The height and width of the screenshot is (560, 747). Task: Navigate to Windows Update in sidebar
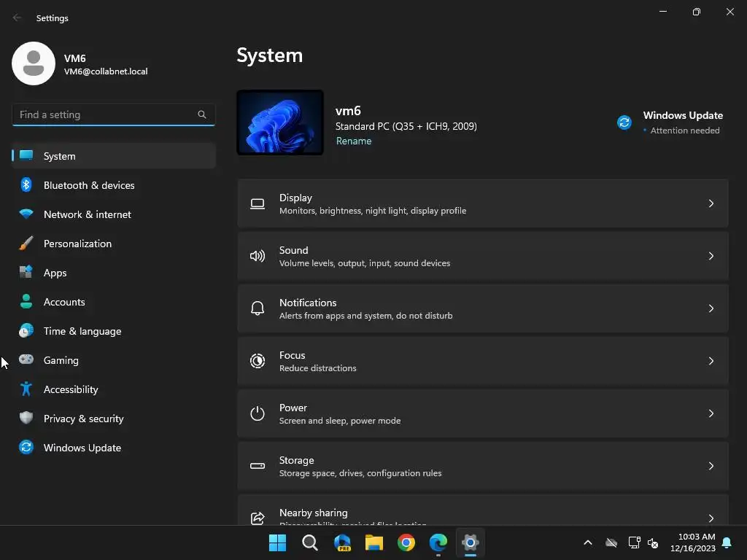click(x=114, y=447)
